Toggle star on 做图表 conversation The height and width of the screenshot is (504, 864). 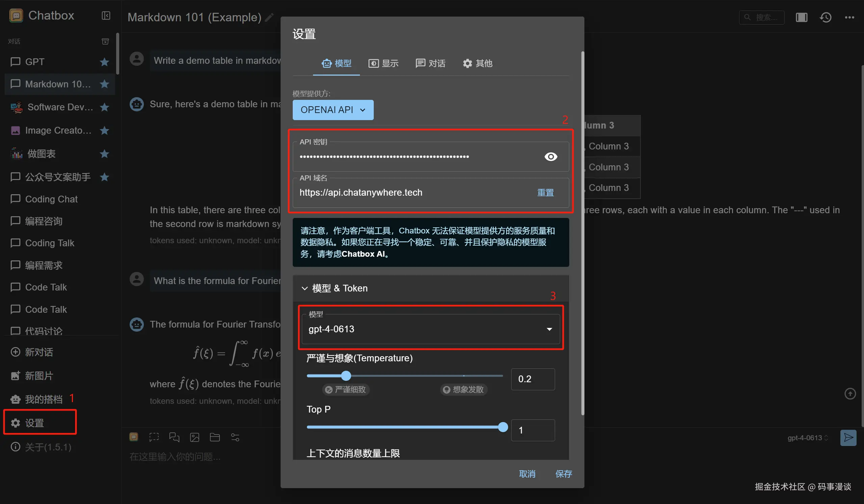coord(104,154)
